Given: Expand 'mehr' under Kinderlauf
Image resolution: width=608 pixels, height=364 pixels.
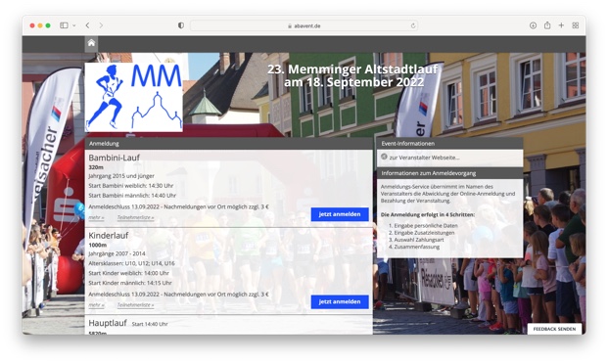Looking at the screenshot, I should click(96, 305).
